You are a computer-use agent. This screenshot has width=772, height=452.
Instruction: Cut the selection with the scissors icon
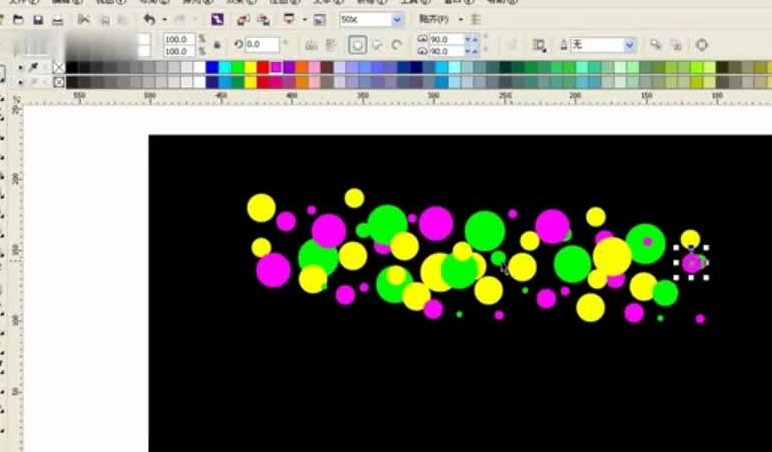(84, 20)
